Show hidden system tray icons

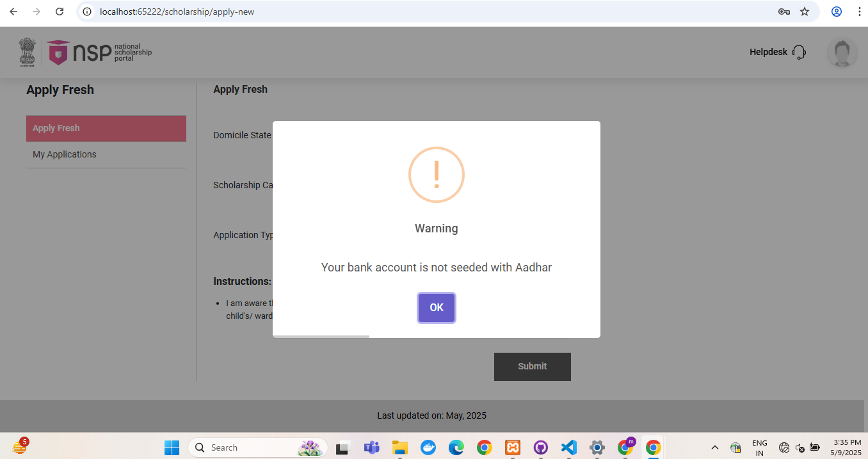(715, 447)
